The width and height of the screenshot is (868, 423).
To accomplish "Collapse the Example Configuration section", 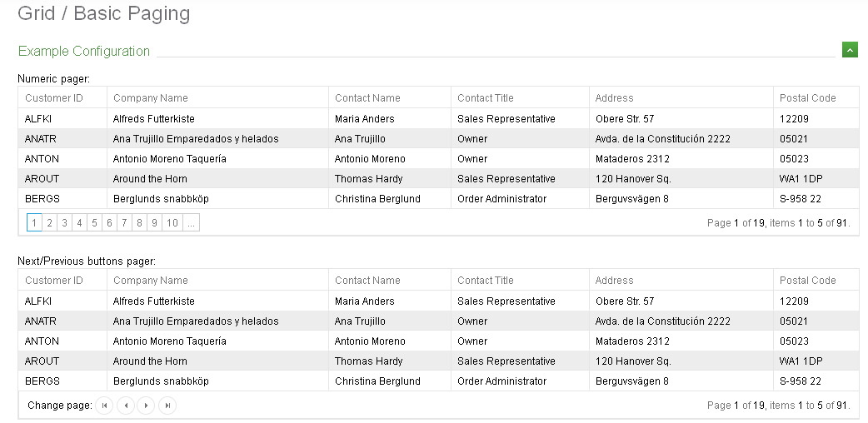I will [x=850, y=50].
